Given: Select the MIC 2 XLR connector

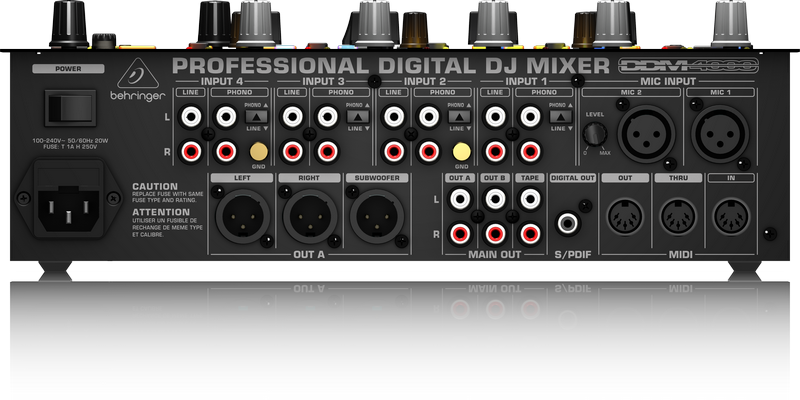Looking at the screenshot, I should coord(646,134).
